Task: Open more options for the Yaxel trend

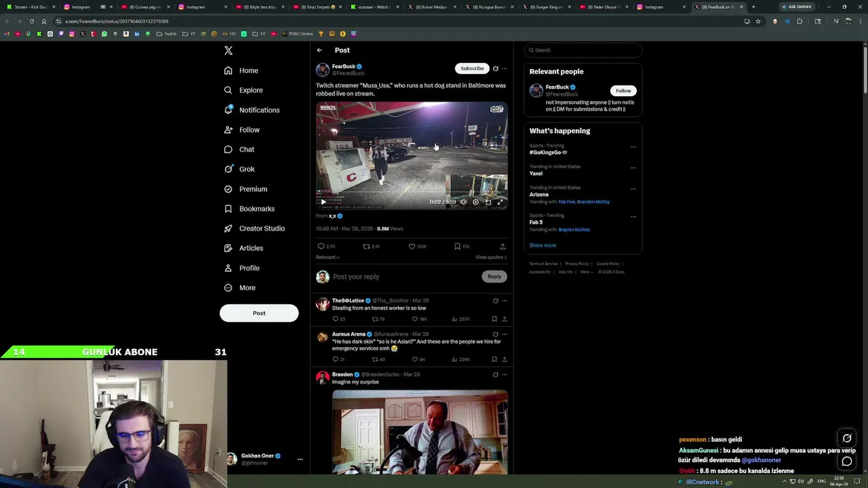Action: pyautogui.click(x=633, y=167)
